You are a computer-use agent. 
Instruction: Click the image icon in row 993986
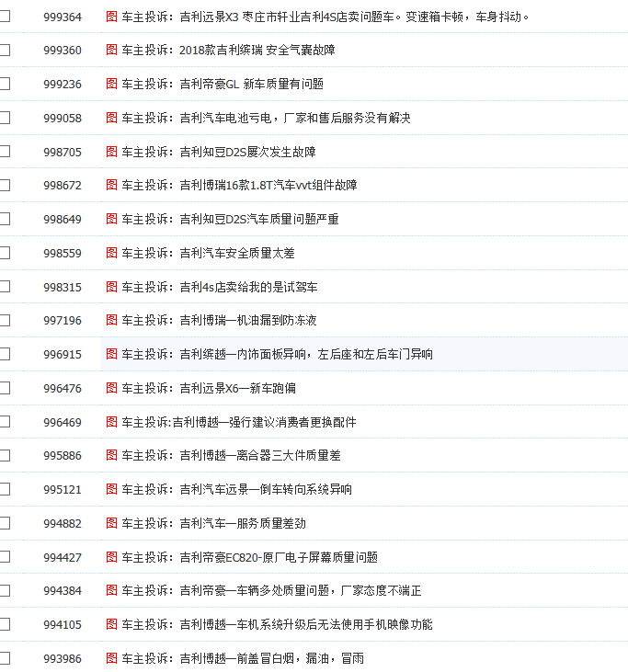pos(111,657)
